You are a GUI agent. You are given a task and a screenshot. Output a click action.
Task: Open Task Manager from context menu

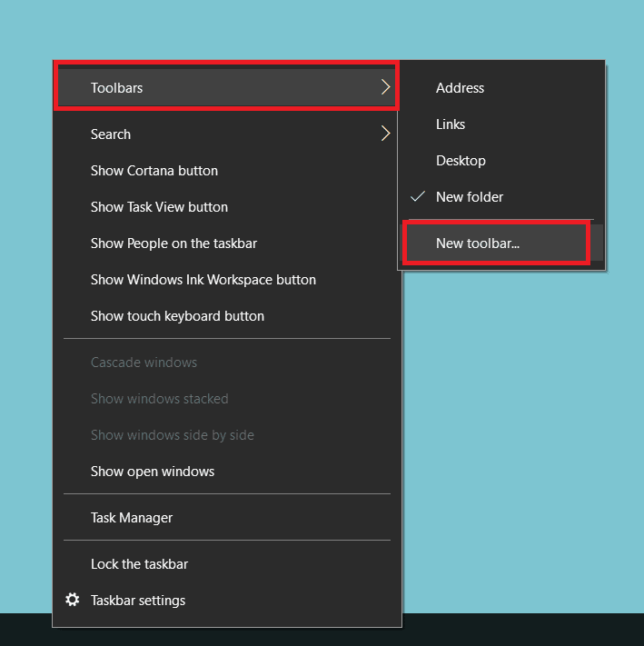pos(225,517)
